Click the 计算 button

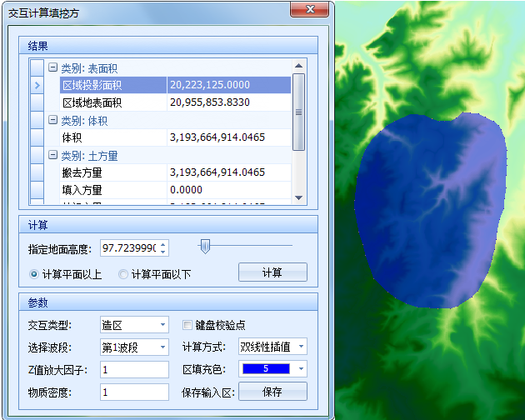(x=272, y=272)
